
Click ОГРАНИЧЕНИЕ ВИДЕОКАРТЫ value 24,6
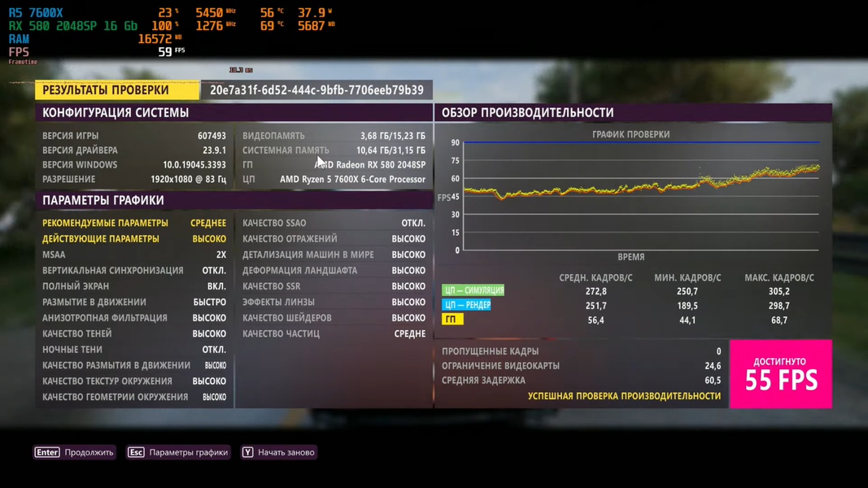tap(713, 366)
